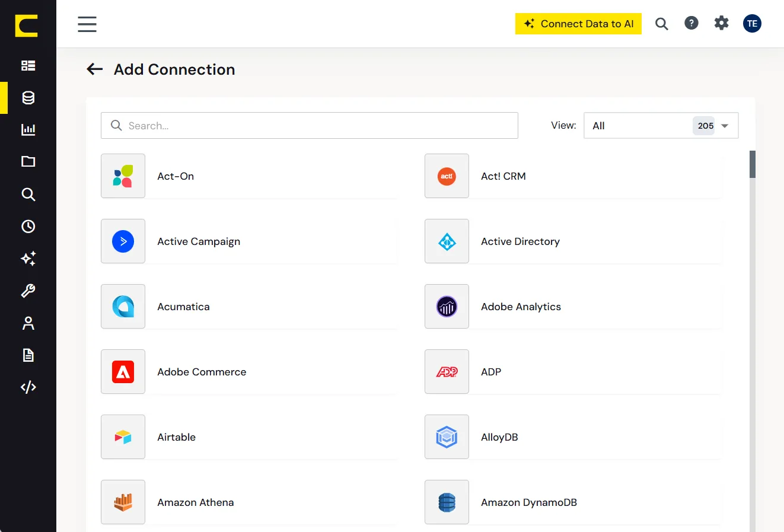Click the Active Directory connector icon
784x532 pixels.
coord(447,241)
